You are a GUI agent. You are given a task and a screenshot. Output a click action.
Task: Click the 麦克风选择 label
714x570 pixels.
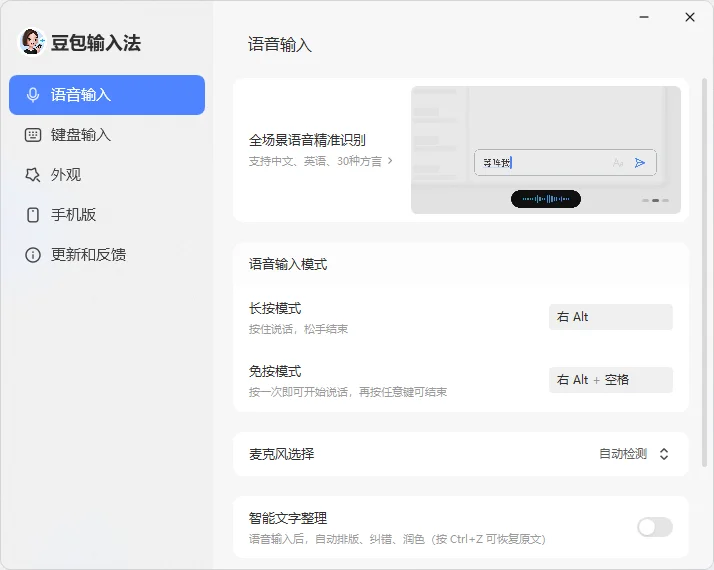[x=281, y=454]
